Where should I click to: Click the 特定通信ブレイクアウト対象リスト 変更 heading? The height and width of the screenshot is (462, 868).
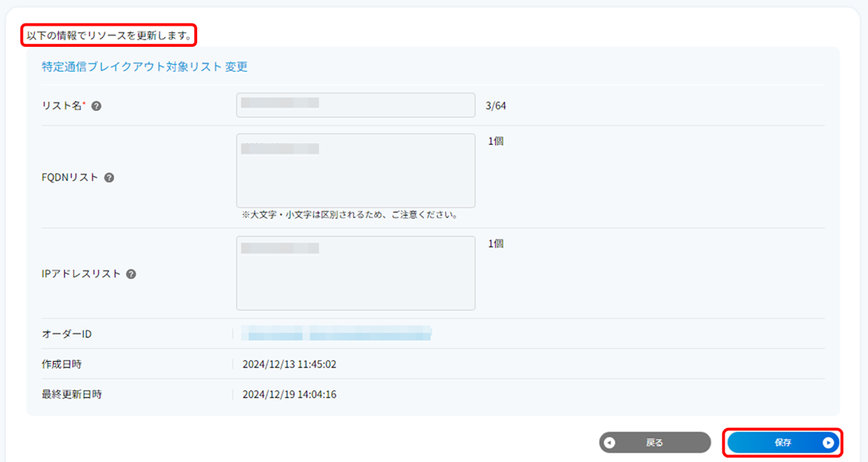coord(144,66)
